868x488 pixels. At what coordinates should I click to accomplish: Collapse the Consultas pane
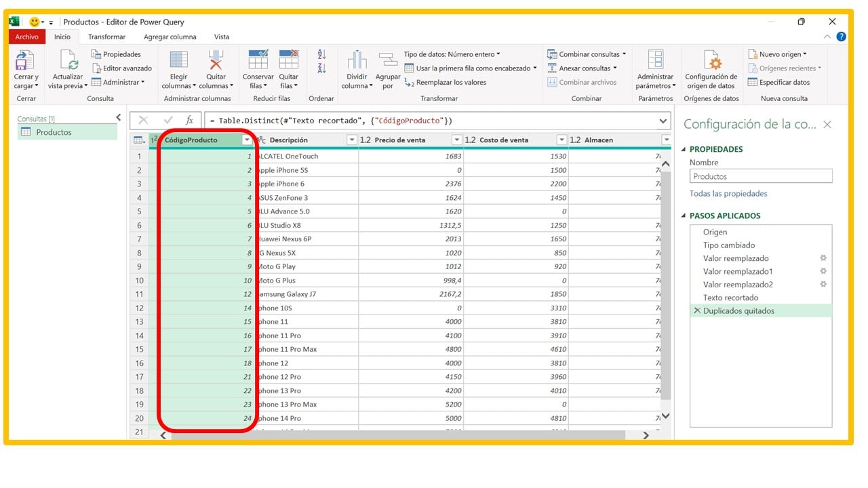point(118,117)
